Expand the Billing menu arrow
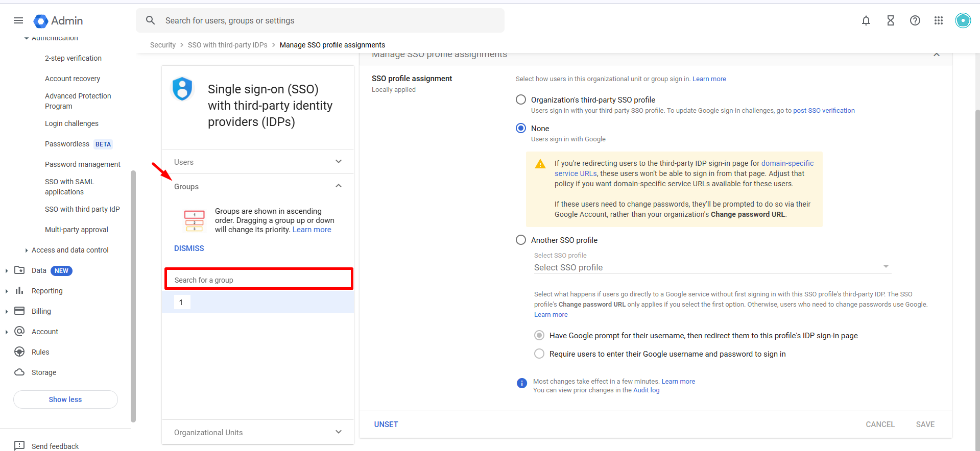 [6, 311]
